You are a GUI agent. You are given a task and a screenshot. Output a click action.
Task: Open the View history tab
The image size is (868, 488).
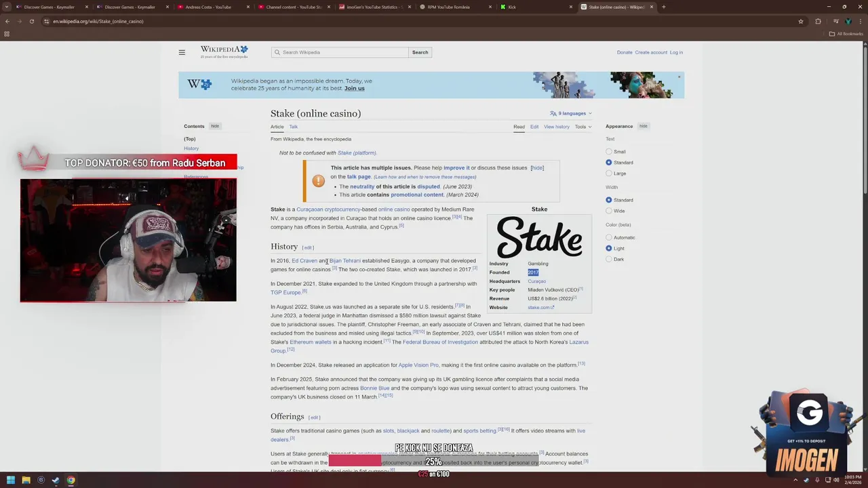[x=557, y=127]
